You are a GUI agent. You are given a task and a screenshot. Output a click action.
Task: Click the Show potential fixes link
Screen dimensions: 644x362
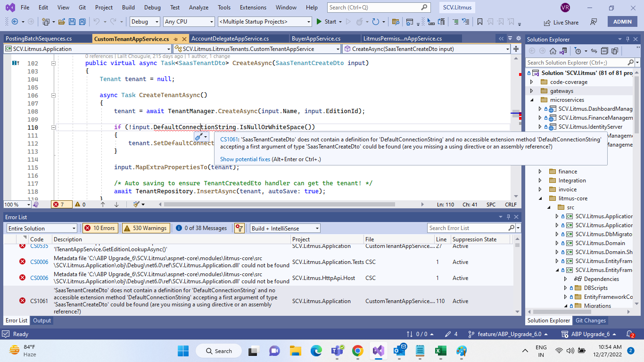(x=245, y=159)
